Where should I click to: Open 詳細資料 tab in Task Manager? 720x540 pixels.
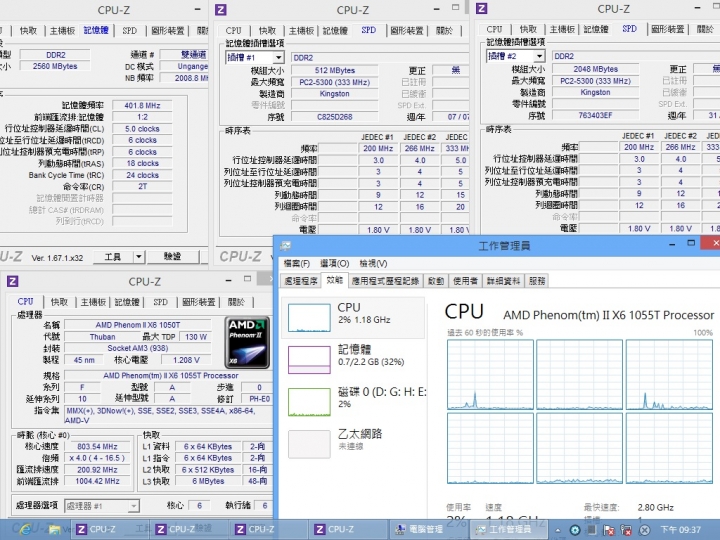[503, 281]
